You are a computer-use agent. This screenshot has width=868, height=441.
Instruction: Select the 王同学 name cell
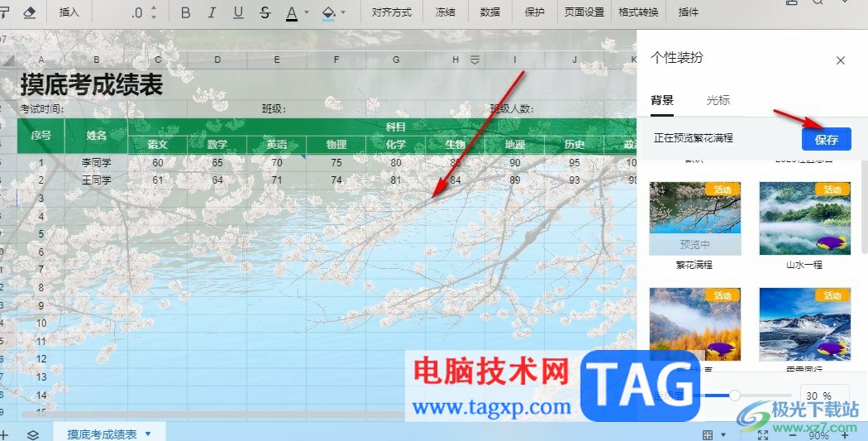point(97,180)
